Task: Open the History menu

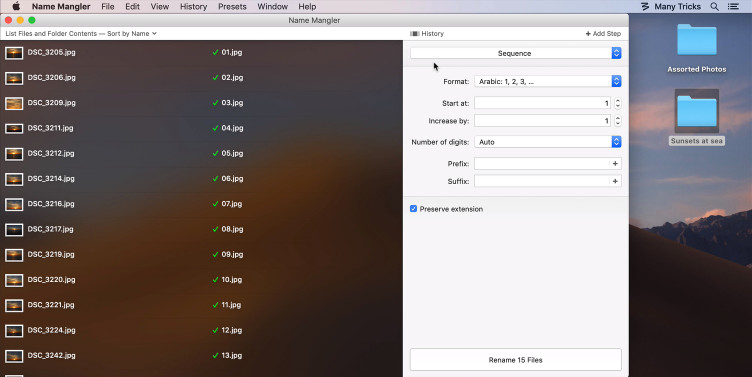Action: (193, 6)
